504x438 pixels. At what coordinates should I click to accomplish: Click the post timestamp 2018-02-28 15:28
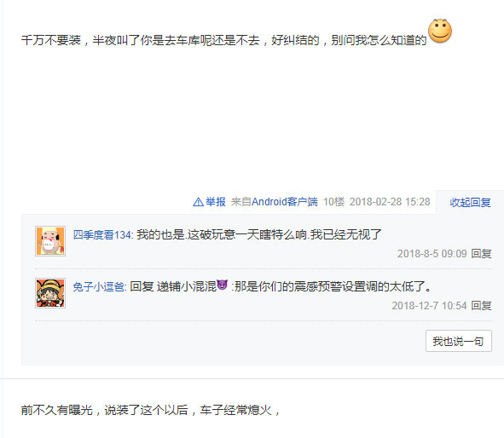tap(390, 202)
